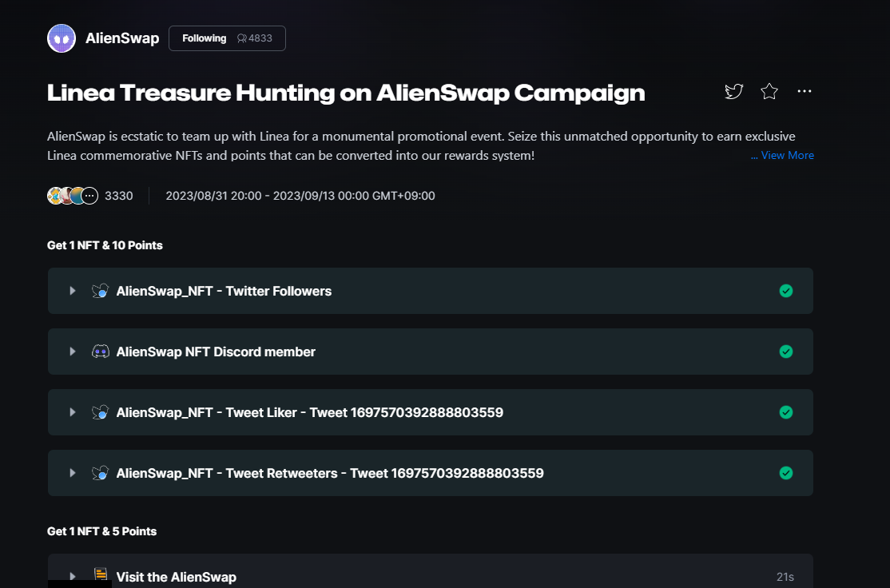
Task: Open the AlienSwap avatar logo
Action: pyautogui.click(x=62, y=38)
